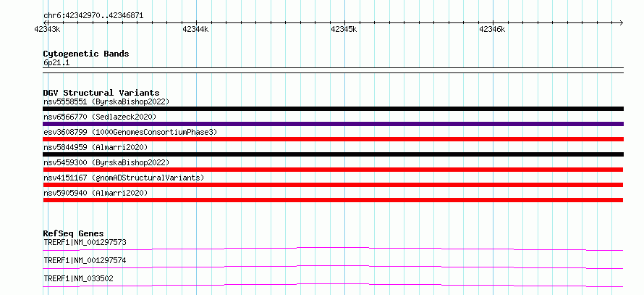Screen dimensions: 644x295
Task: Open variant nsv5844959 (Almarri2020) label
Action: coord(96,147)
